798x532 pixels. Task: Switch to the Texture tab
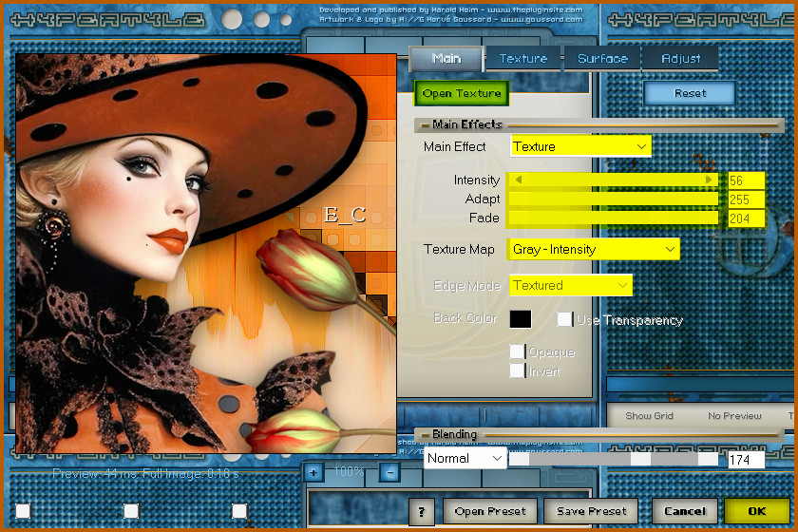tap(523, 59)
